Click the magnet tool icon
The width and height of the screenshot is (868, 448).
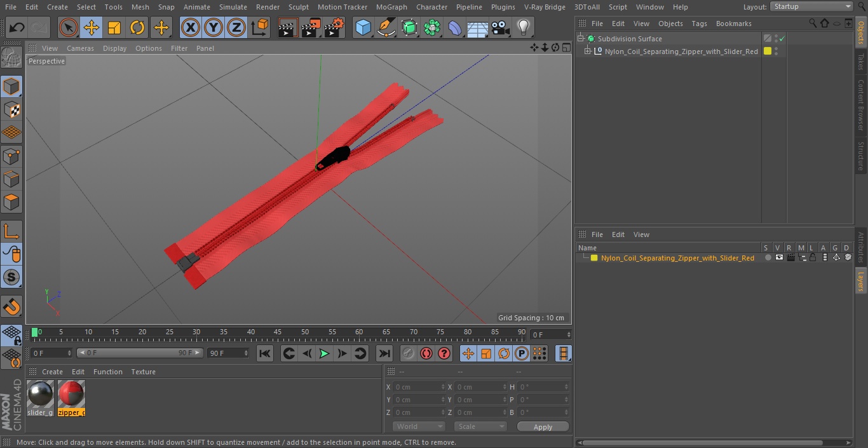click(11, 306)
